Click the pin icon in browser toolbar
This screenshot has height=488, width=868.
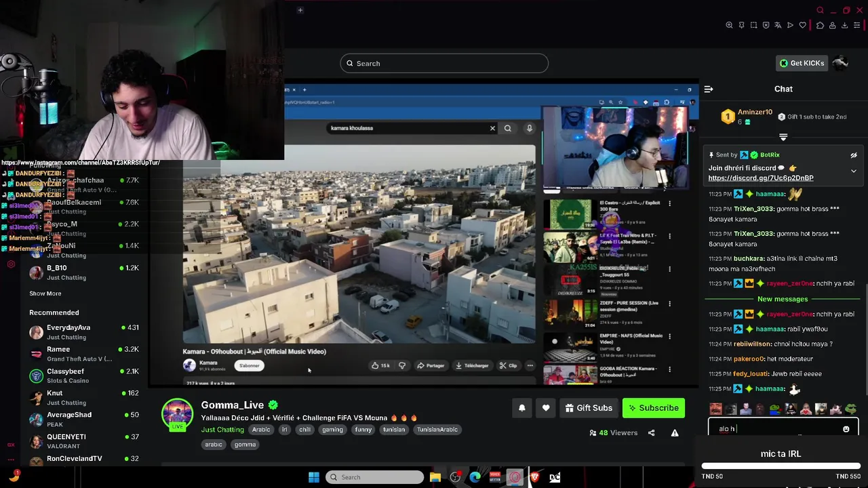(741, 25)
